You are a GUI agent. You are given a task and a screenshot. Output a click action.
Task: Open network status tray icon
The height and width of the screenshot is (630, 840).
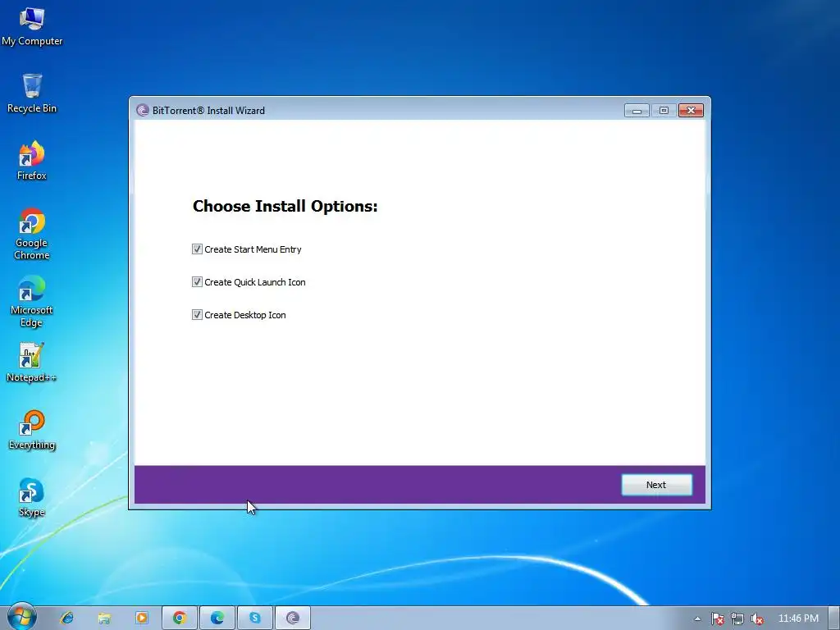pyautogui.click(x=737, y=619)
